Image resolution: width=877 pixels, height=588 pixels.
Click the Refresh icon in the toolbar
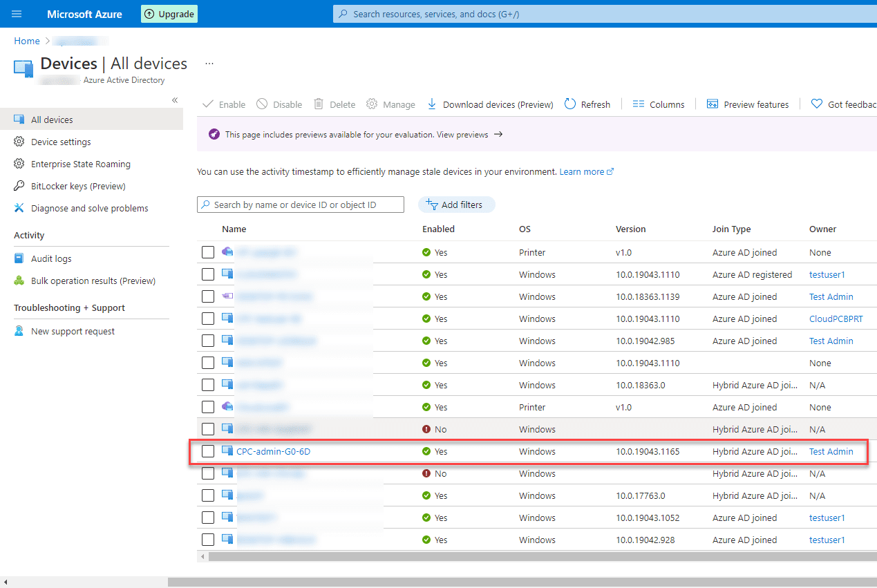(x=569, y=104)
